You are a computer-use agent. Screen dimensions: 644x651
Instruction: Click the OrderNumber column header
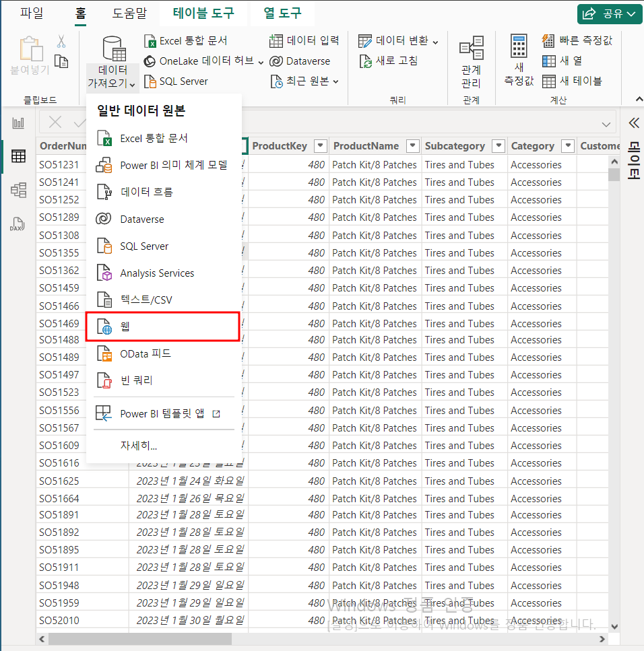coord(63,145)
